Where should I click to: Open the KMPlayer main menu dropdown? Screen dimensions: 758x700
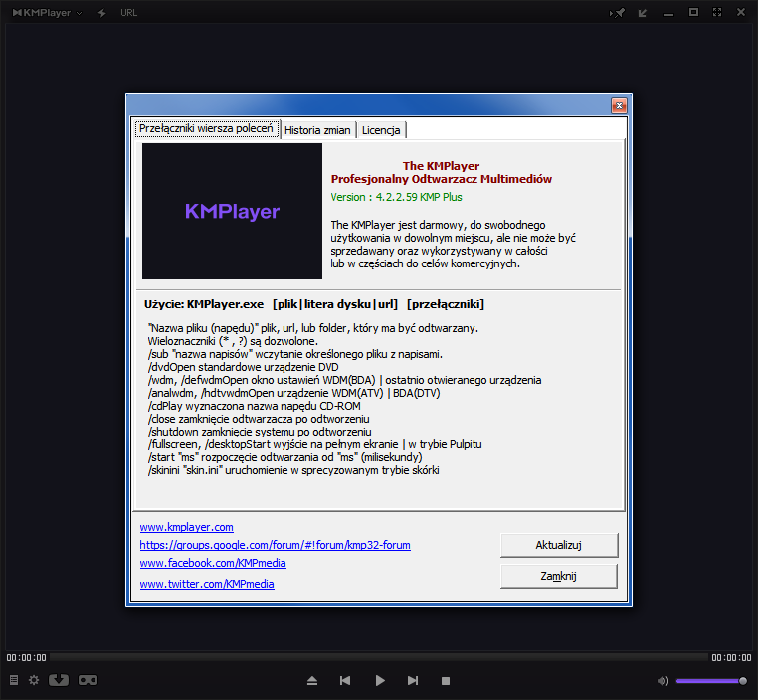pos(47,13)
